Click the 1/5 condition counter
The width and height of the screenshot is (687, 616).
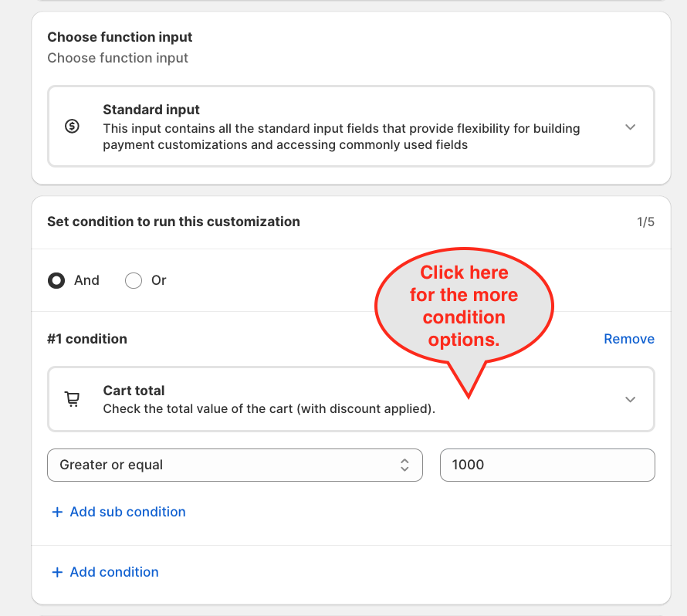pyautogui.click(x=645, y=222)
